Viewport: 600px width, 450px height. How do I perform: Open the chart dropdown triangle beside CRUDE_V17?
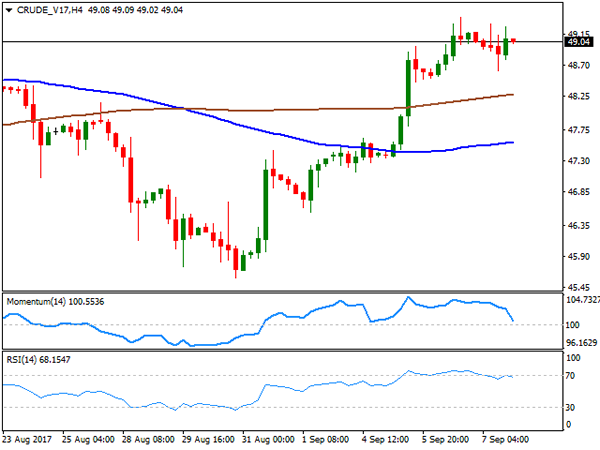pyautogui.click(x=9, y=10)
